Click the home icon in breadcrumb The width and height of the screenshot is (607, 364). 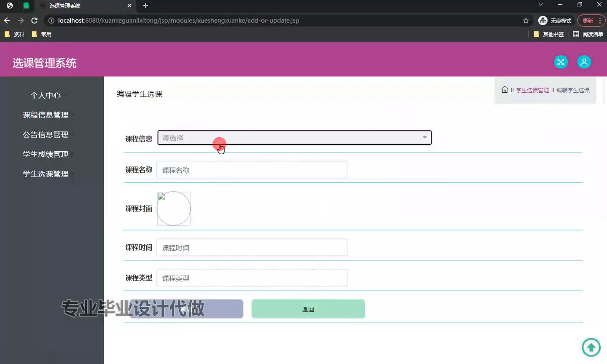[505, 90]
